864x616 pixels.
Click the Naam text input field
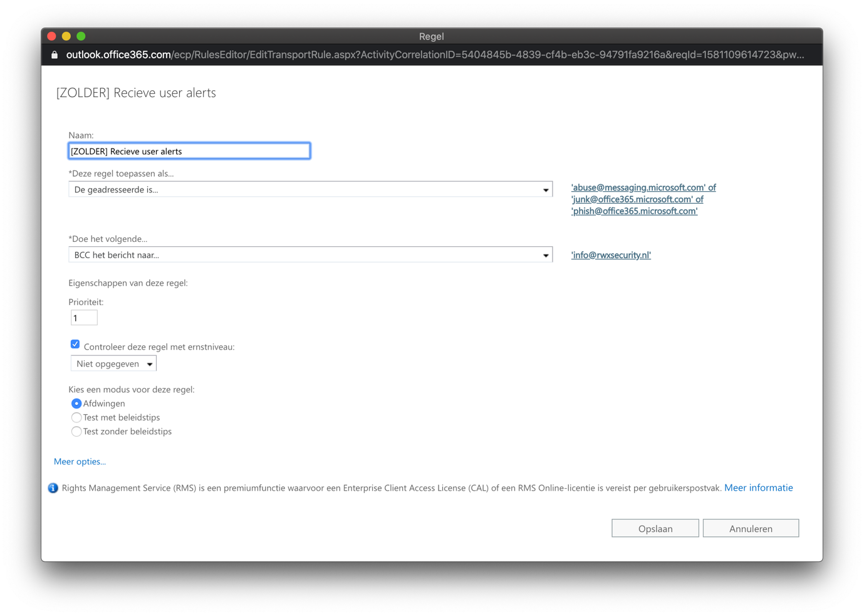click(189, 151)
